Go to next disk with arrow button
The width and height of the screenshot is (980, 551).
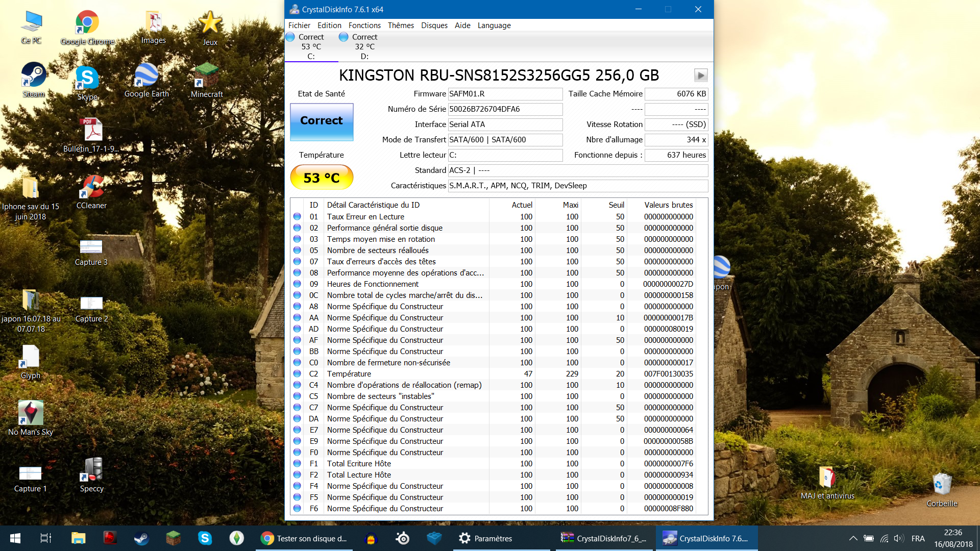click(x=701, y=76)
